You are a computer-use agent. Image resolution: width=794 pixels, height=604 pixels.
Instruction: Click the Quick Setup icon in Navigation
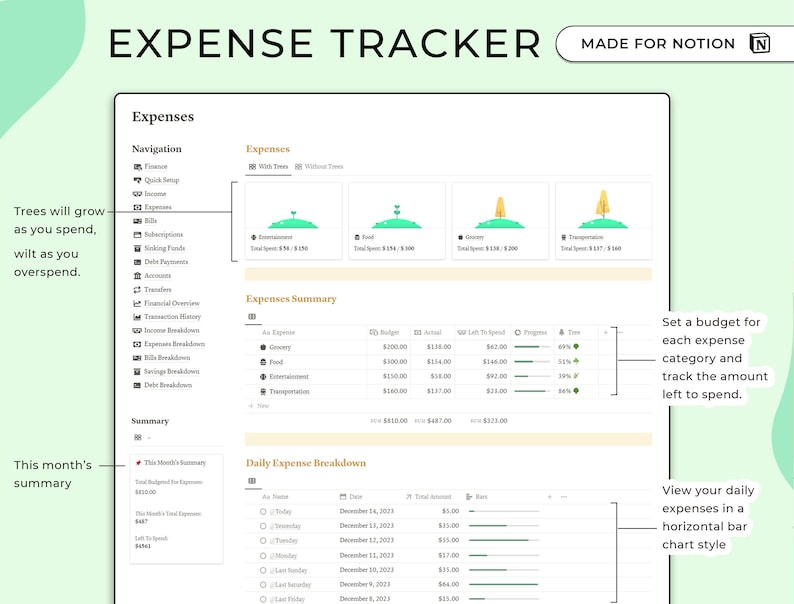point(137,180)
